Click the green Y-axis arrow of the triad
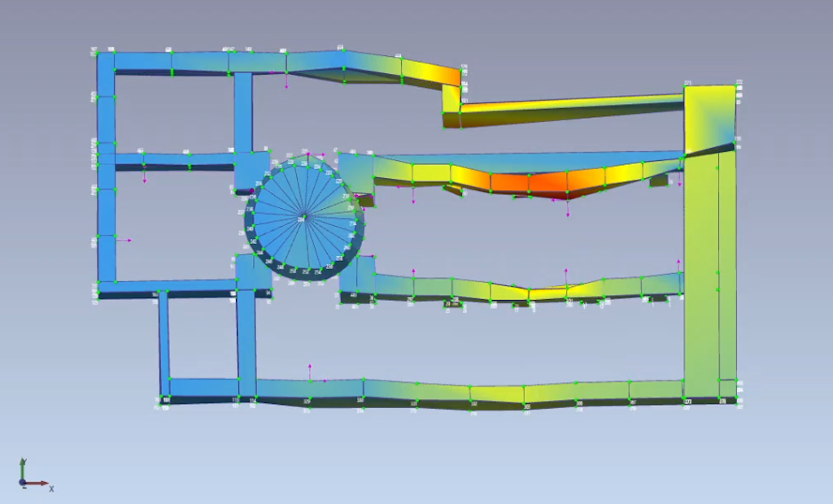The height and width of the screenshot is (504, 833). pos(23,468)
